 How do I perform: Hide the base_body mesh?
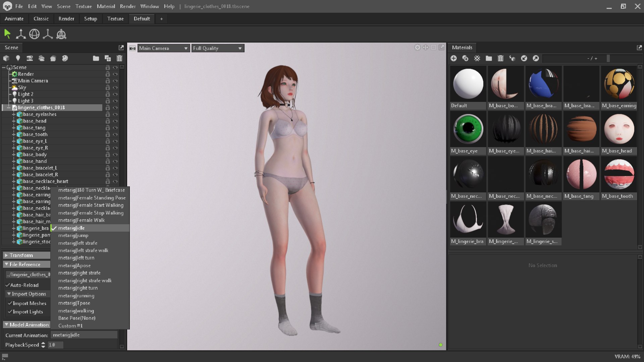(x=115, y=155)
